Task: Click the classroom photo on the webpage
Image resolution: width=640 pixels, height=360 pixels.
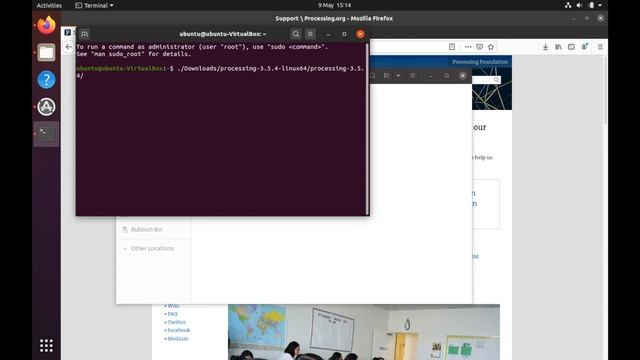Action: coord(364,332)
